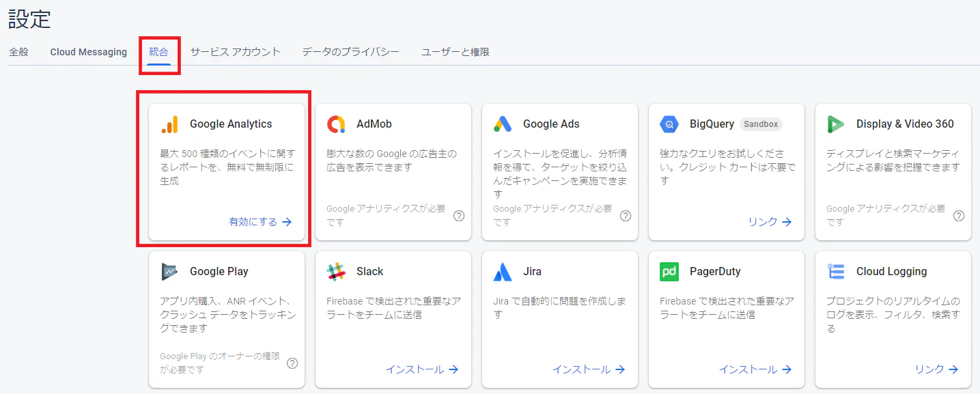Click the Slack card title
980x394 pixels.
[x=370, y=272]
